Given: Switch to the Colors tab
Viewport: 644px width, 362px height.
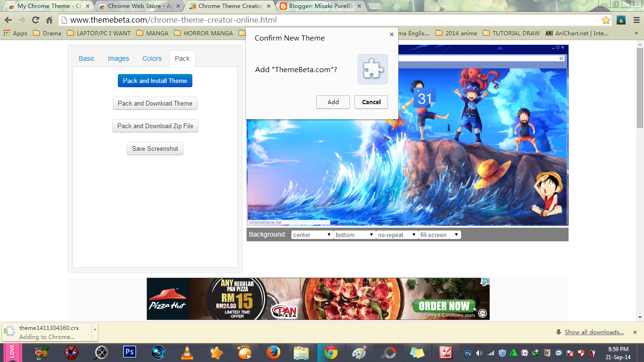Looking at the screenshot, I should coord(152,58).
